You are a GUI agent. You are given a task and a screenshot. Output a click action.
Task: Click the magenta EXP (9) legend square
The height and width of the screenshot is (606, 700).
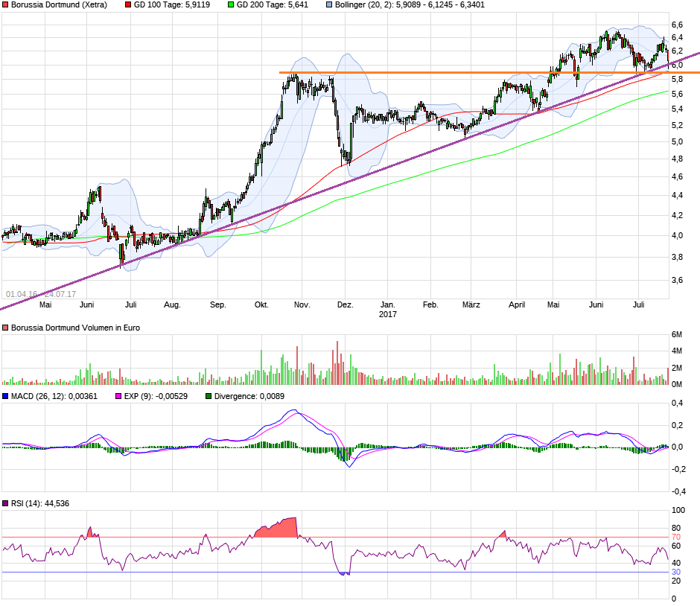[x=118, y=396]
